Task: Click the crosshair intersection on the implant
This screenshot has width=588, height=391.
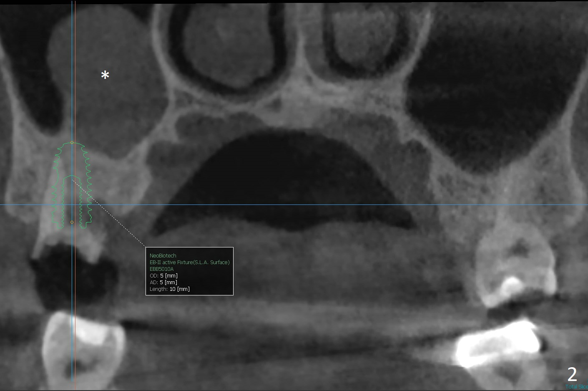Action: click(x=73, y=204)
